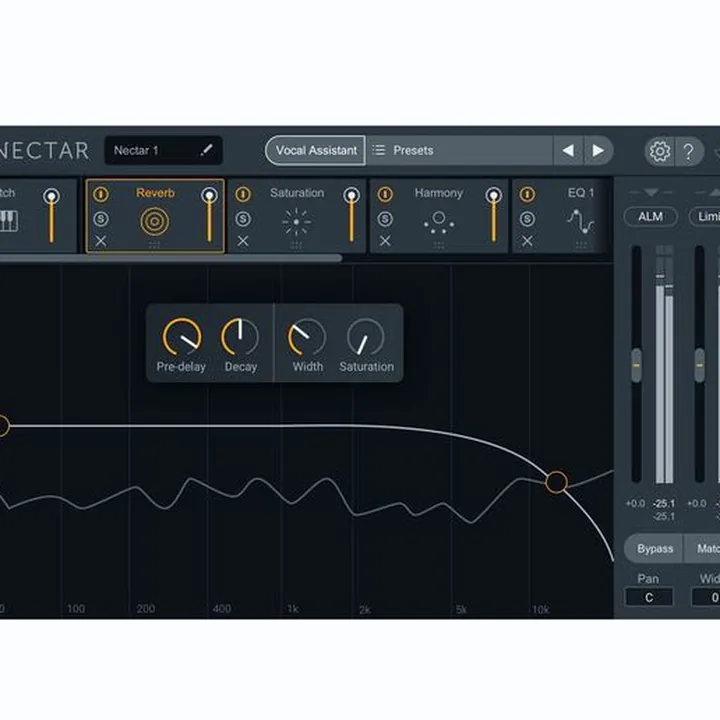Select the low-cut filter node at left edge

2,426
